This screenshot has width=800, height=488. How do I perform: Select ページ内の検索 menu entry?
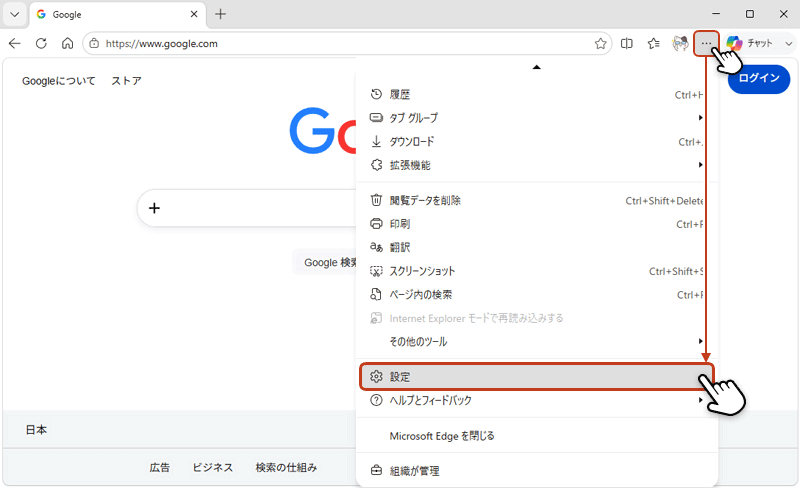pos(537,295)
